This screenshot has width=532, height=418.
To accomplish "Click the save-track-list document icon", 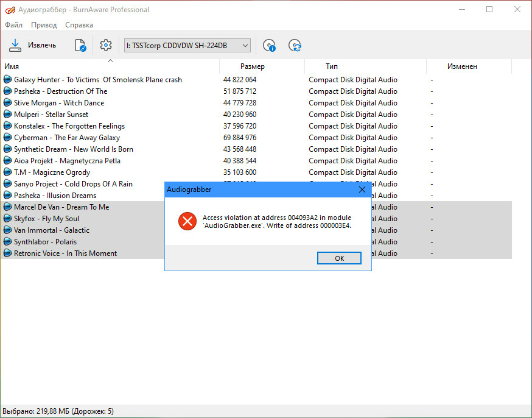I will 80,45.
